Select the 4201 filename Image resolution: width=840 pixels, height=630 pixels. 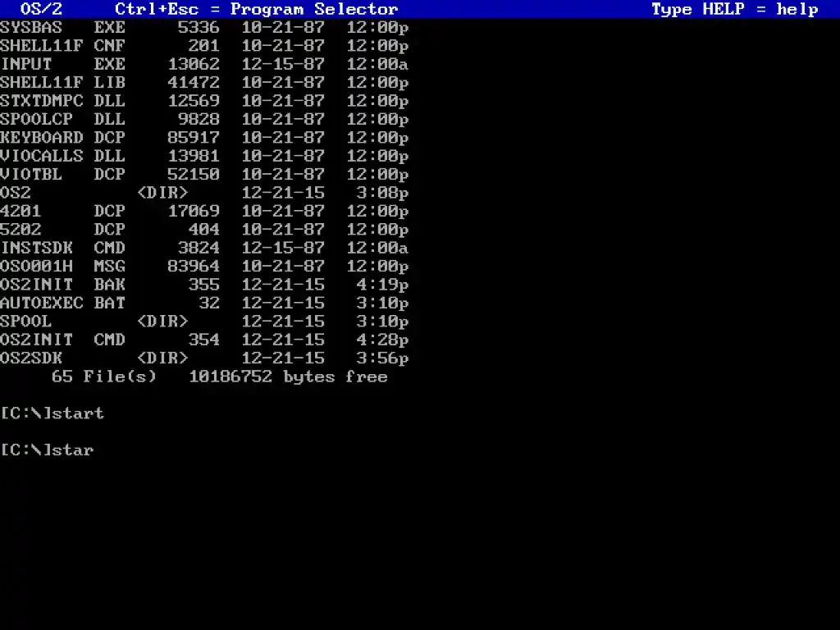[x=21, y=211]
